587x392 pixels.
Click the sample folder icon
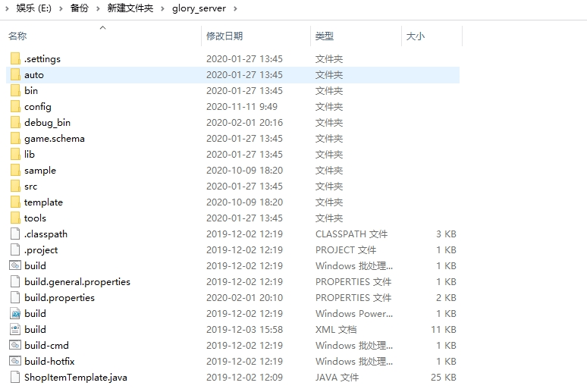tap(15, 171)
